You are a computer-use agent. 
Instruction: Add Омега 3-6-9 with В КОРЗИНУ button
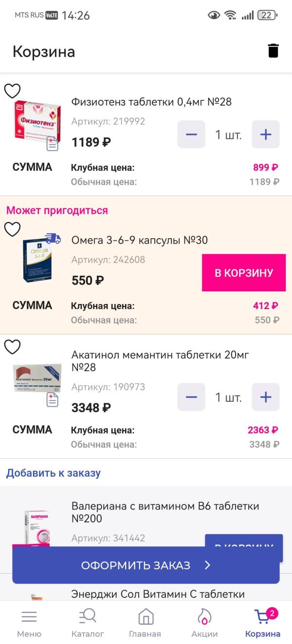244,273
